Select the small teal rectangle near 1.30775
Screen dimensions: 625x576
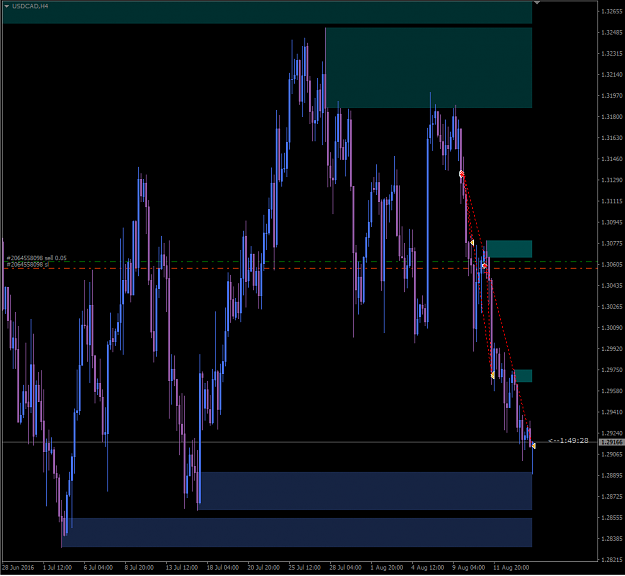tap(509, 249)
